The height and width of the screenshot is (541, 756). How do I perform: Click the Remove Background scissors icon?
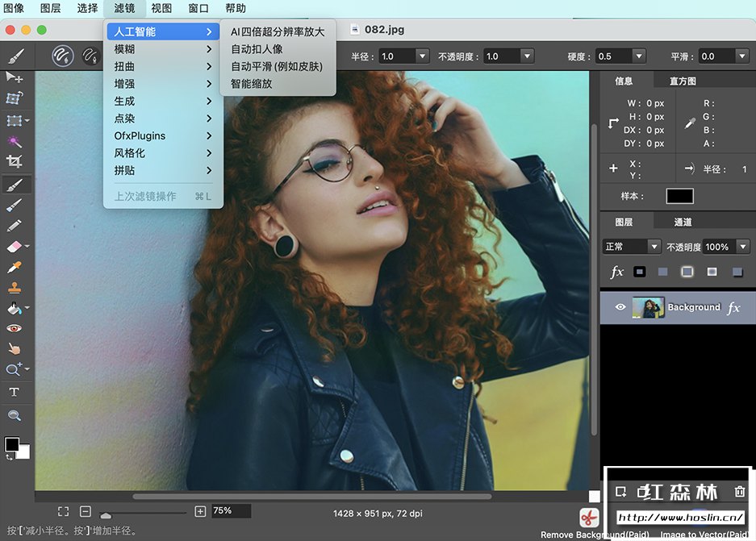point(589,518)
